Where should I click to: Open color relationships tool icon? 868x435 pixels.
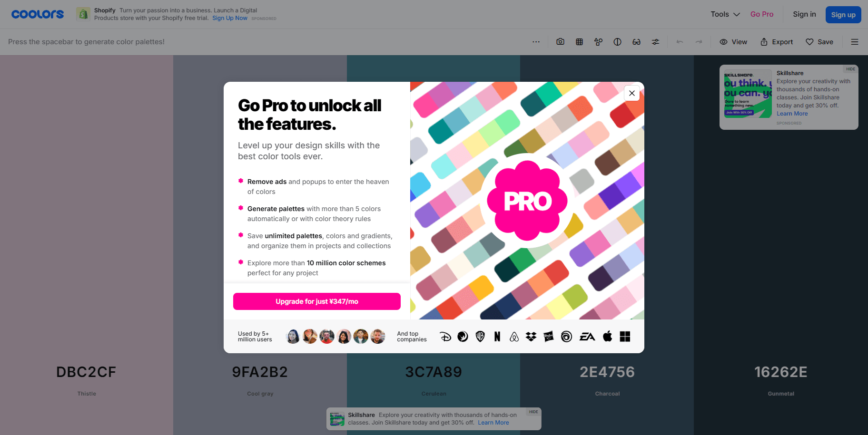click(598, 42)
